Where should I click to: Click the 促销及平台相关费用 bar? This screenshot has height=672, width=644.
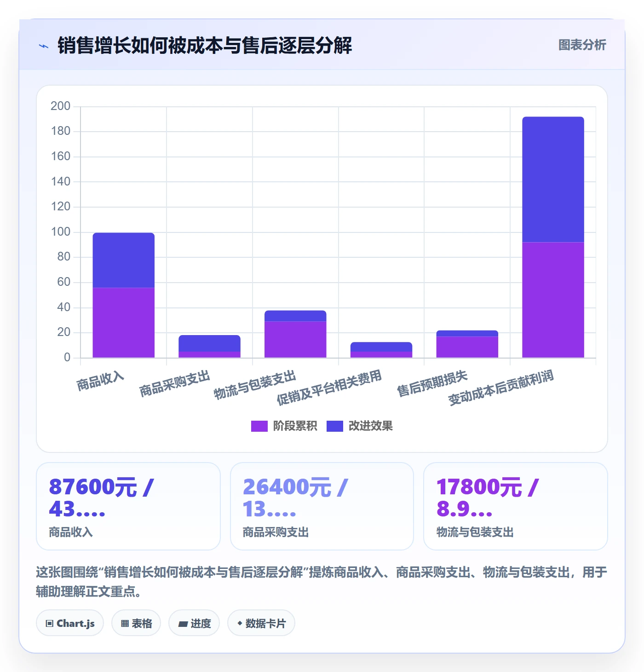point(381,350)
